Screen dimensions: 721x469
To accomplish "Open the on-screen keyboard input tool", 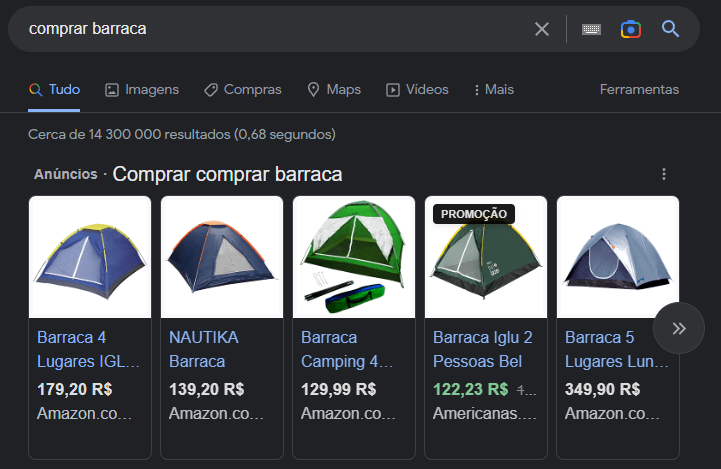I will click(591, 29).
